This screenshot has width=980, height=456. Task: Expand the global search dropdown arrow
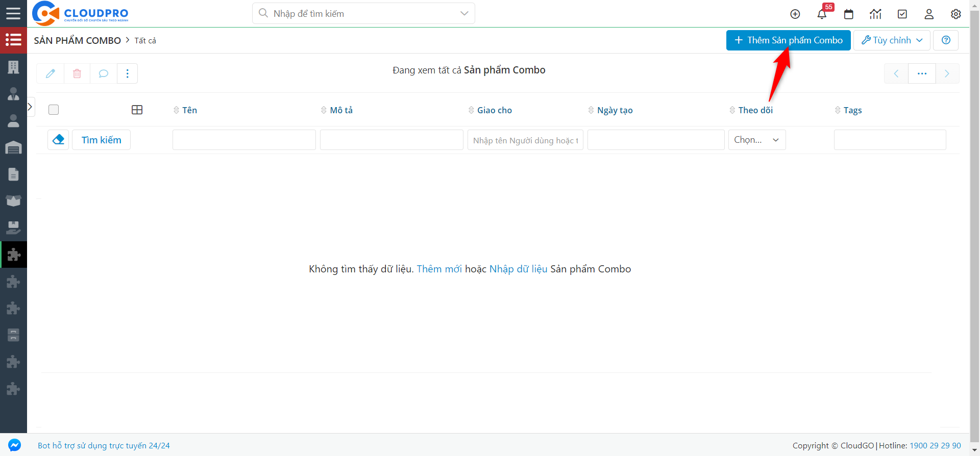click(464, 13)
